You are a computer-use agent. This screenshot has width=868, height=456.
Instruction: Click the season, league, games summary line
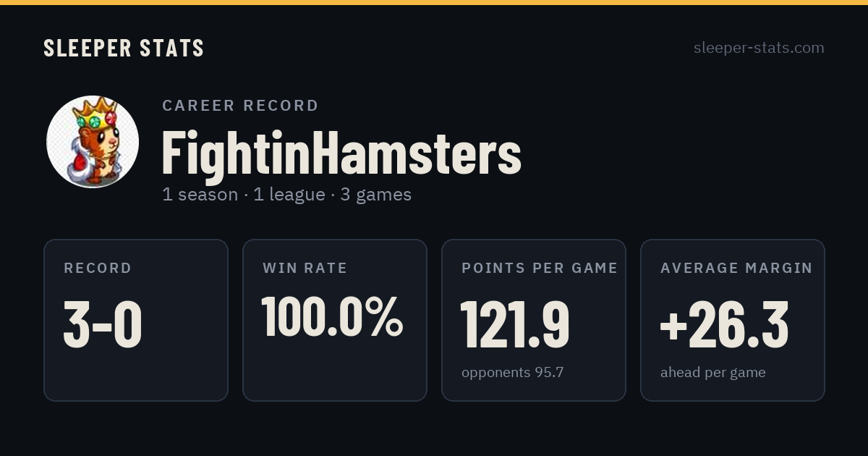pyautogui.click(x=287, y=195)
